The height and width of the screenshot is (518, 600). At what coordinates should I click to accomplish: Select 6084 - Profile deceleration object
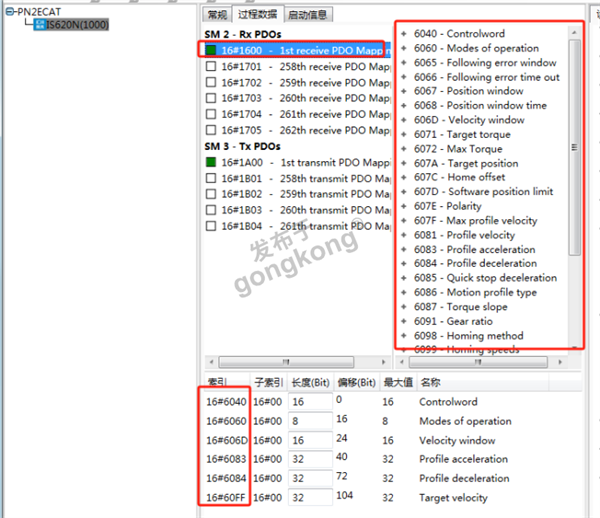475,264
